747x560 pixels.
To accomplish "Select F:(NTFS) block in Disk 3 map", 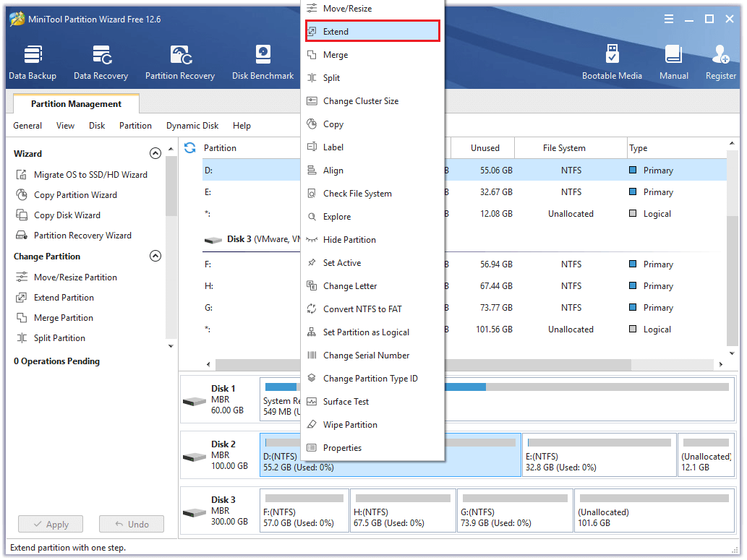I will coord(304,510).
